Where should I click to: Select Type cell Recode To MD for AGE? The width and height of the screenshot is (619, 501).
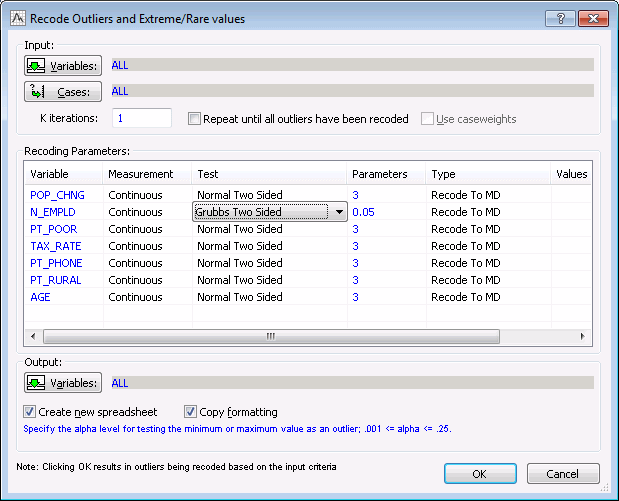click(465, 297)
